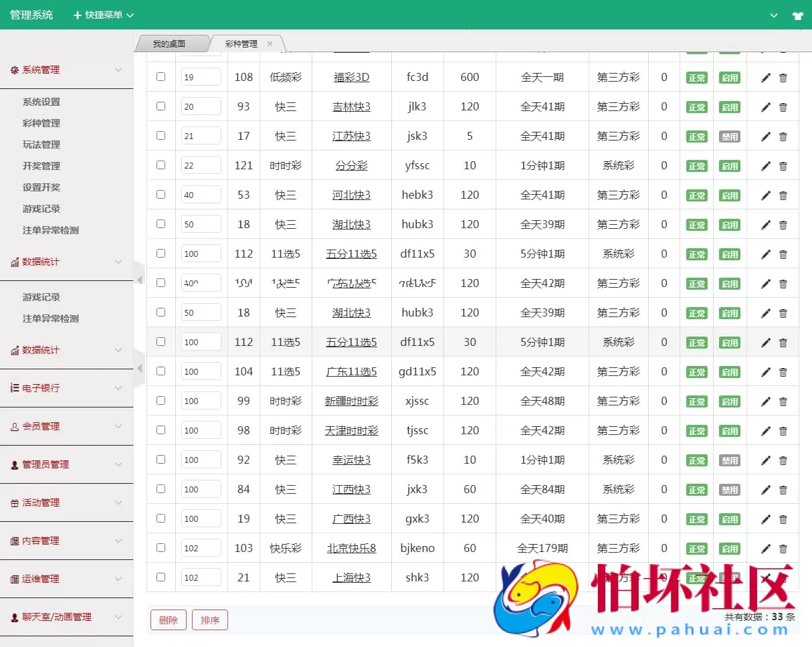Click the 删除 button below the table
Screen dimensions: 812x647
point(168,620)
